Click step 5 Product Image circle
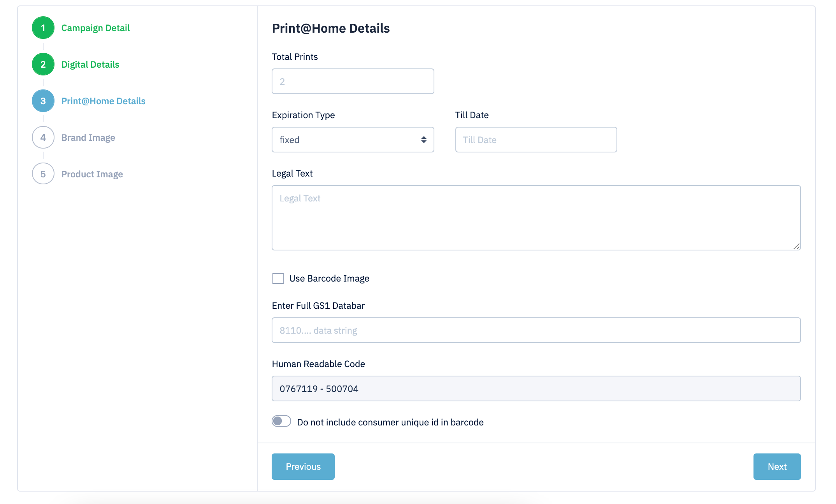Screen dimensions: 836x504 43,174
